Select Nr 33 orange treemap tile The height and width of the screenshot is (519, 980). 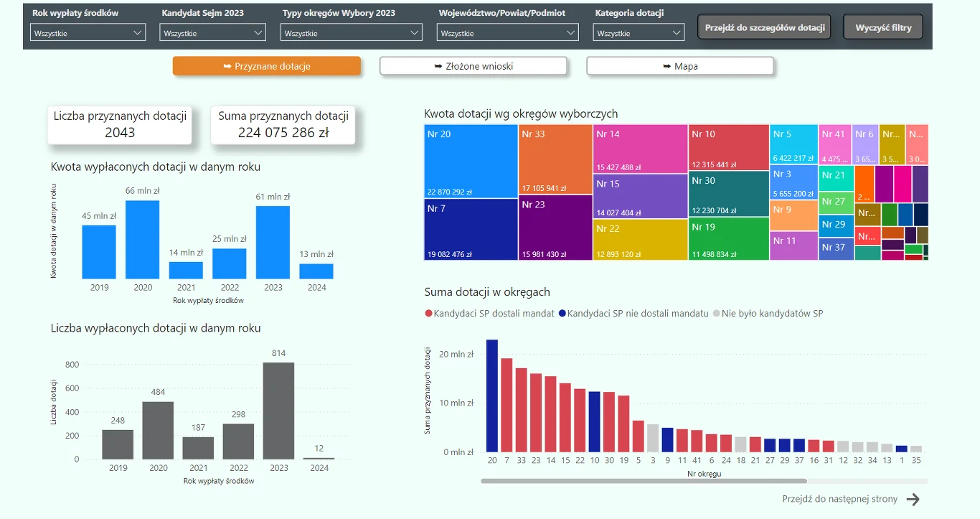pos(555,159)
